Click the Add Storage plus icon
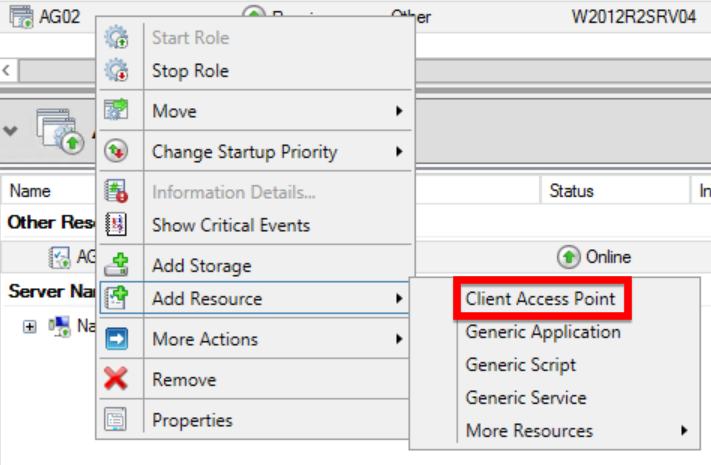Image resolution: width=711 pixels, height=465 pixels. pos(117,266)
